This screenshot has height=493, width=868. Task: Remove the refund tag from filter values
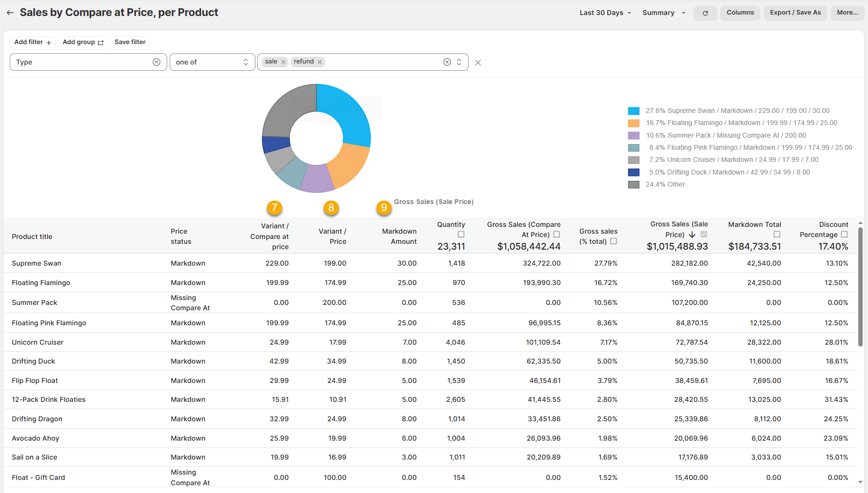coord(320,62)
